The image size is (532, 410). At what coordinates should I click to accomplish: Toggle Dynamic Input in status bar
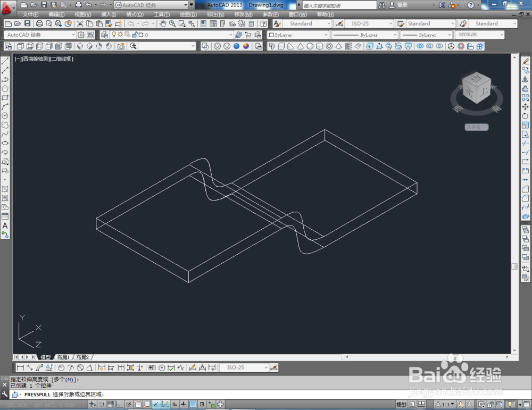pyautogui.click(x=174, y=404)
